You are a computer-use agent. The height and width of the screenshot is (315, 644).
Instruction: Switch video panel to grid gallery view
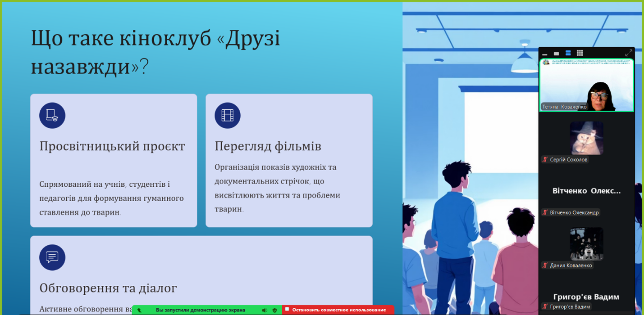pos(580,53)
